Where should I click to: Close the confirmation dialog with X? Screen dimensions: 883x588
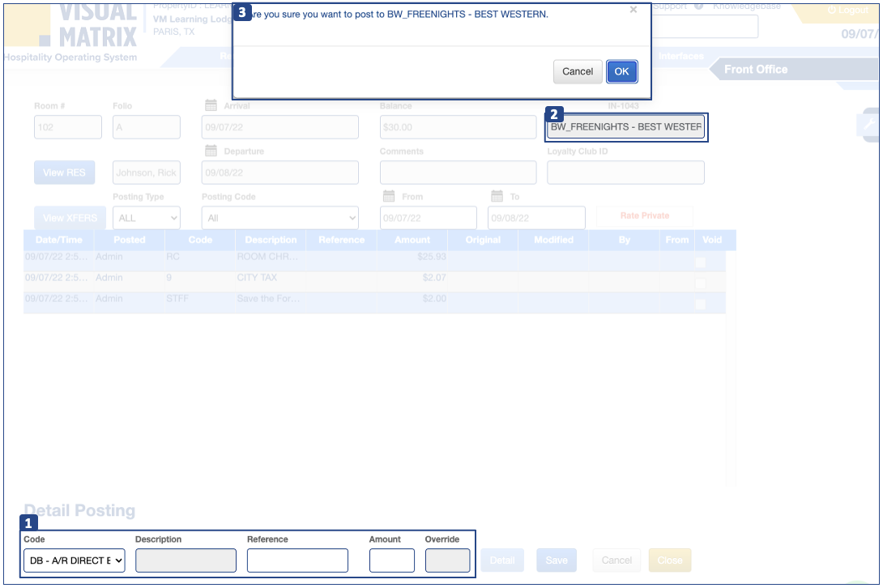tap(633, 10)
